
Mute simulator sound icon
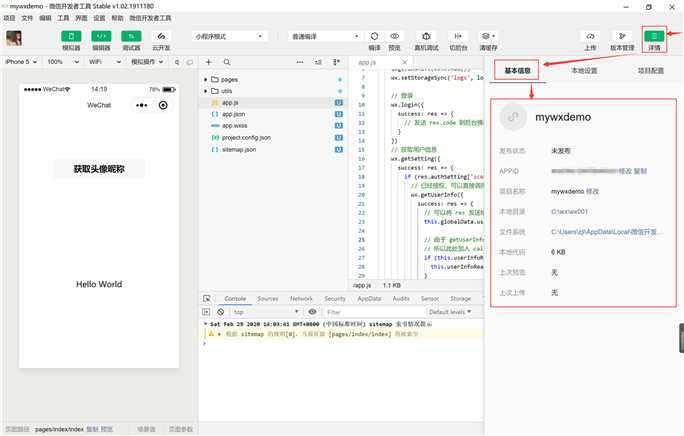177,62
